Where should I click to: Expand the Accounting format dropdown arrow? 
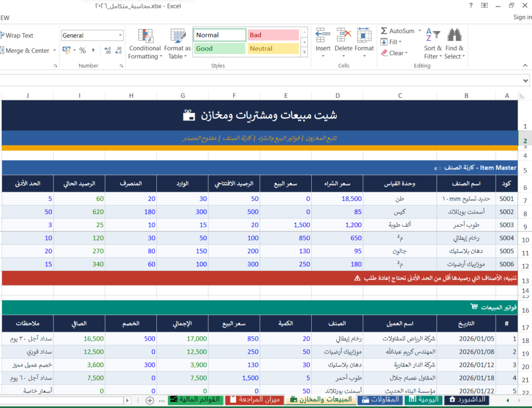(x=74, y=50)
